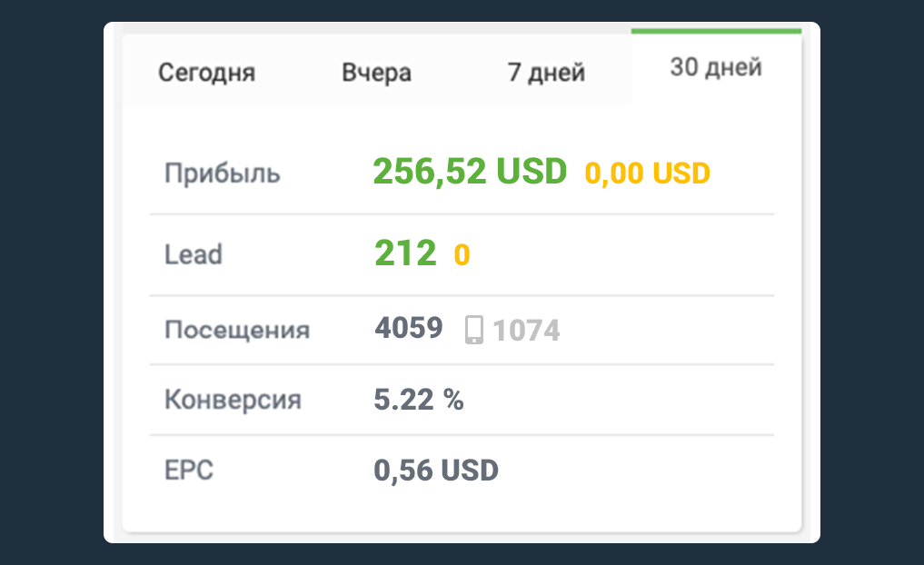Image resolution: width=924 pixels, height=565 pixels.
Task: Select the green 212 lead count
Action: coord(405,253)
